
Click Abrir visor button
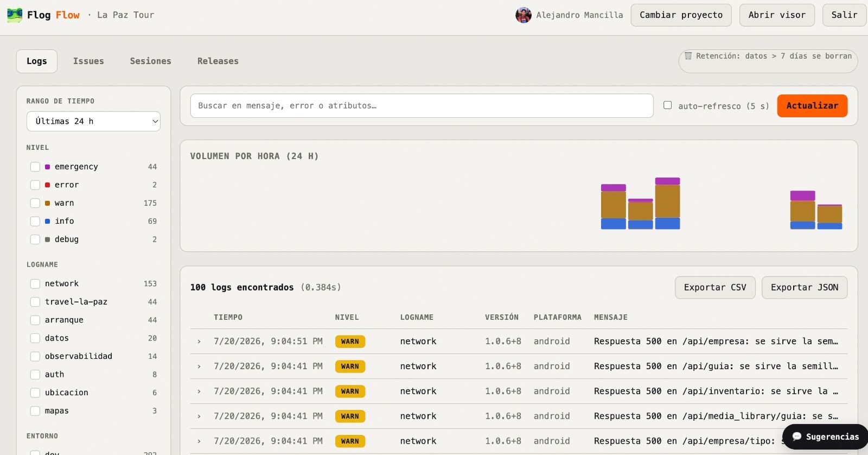point(777,15)
